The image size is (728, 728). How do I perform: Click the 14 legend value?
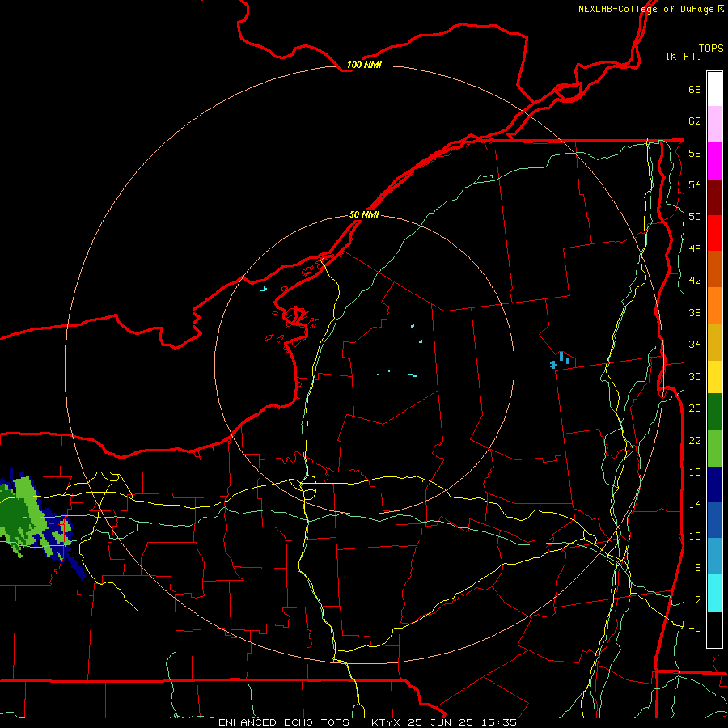tap(695, 504)
